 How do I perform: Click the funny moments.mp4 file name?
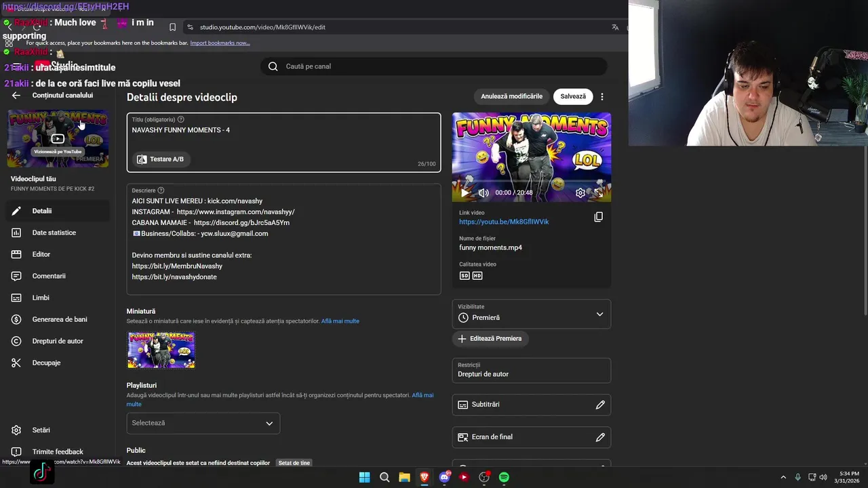490,247
